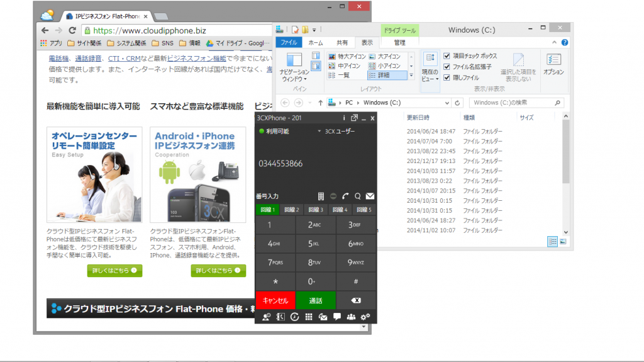
Task: Switch to 表示 ribbon tab
Action: point(367,42)
